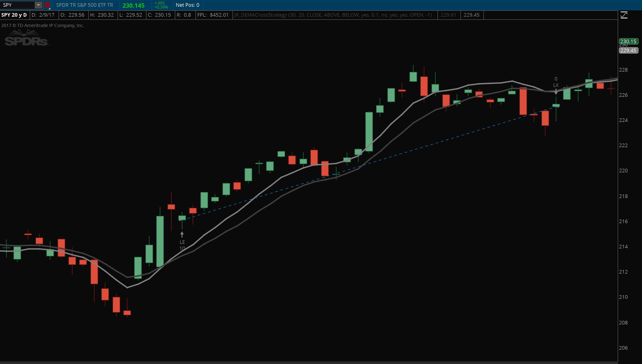Viewport: 642px width, 364px height.
Task: Click the SPDR TR S&P 500 description
Action: (85, 5)
